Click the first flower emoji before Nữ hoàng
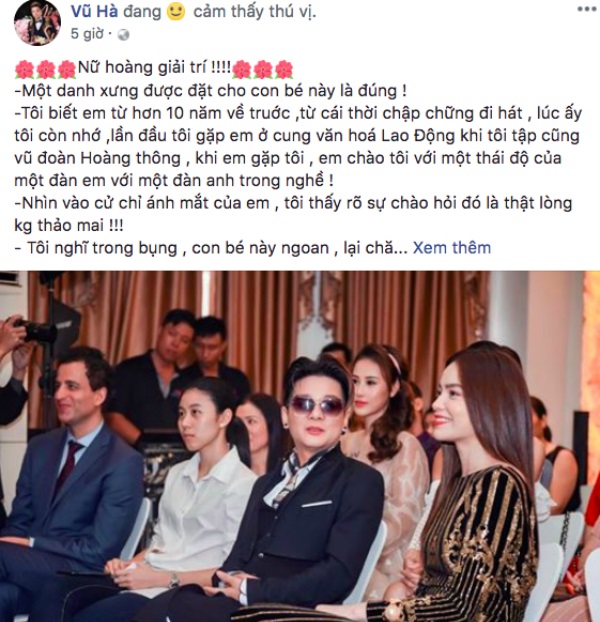This screenshot has width=600, height=622. tap(24, 69)
